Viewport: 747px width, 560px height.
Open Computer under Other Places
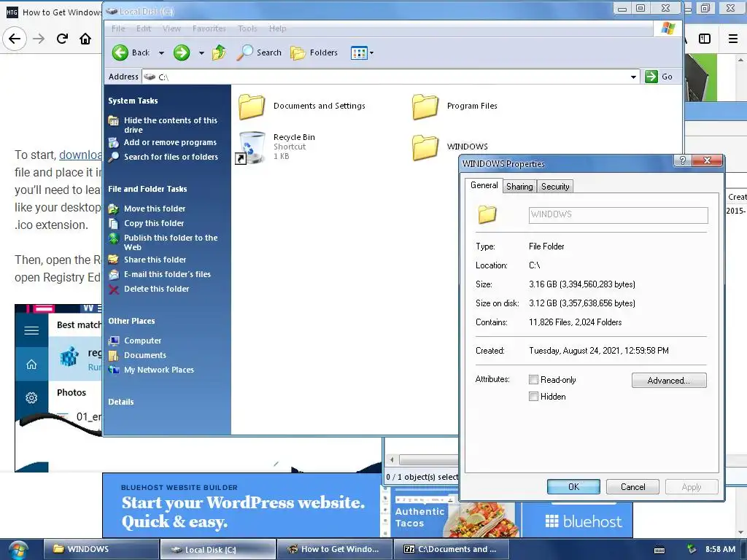tap(142, 341)
